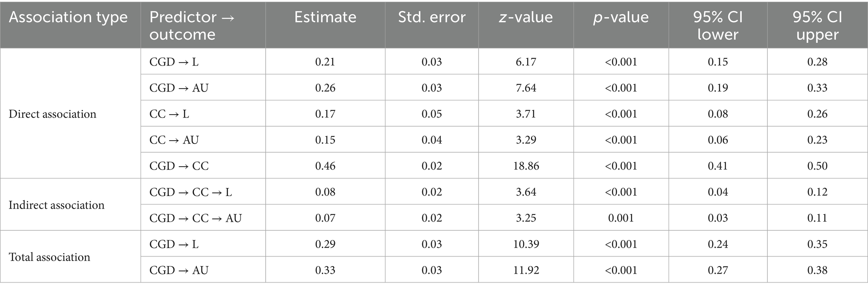Select the "CC → AU" predictor cell

174,140
